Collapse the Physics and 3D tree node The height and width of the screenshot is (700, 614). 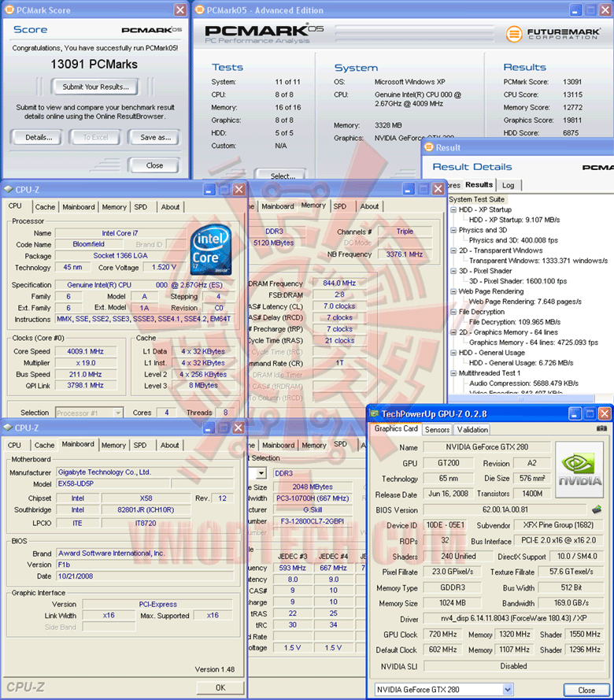453,231
